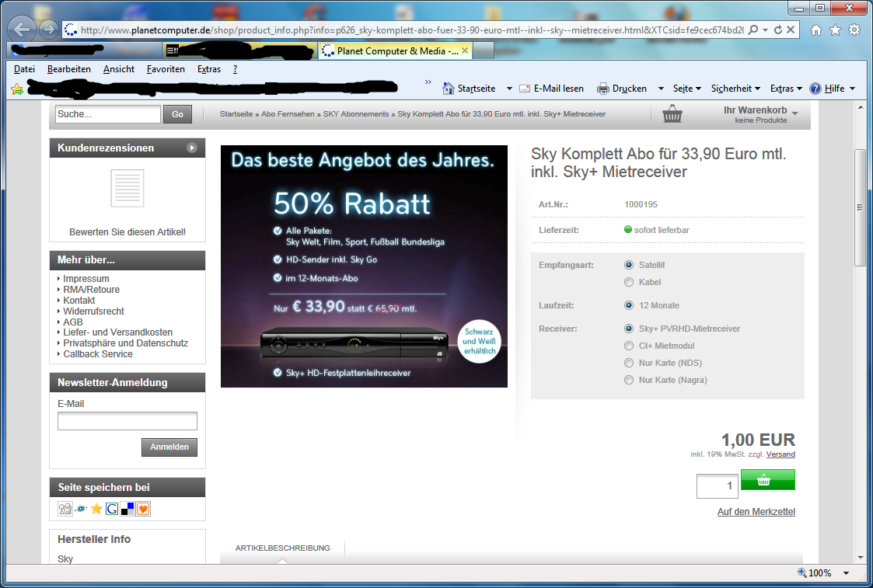873x588 pixels.
Task: Open the Favoriten menu
Action: click(166, 69)
